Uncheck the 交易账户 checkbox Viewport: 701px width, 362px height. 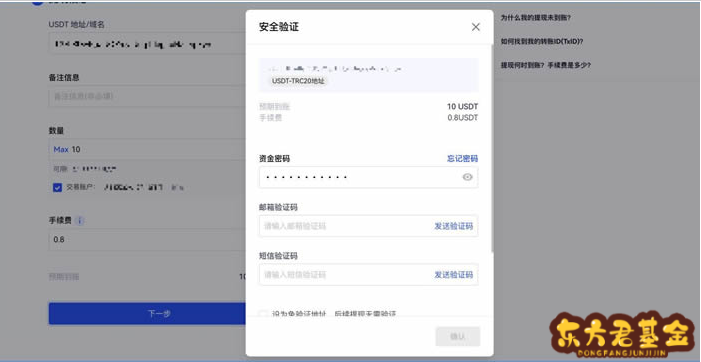57,187
